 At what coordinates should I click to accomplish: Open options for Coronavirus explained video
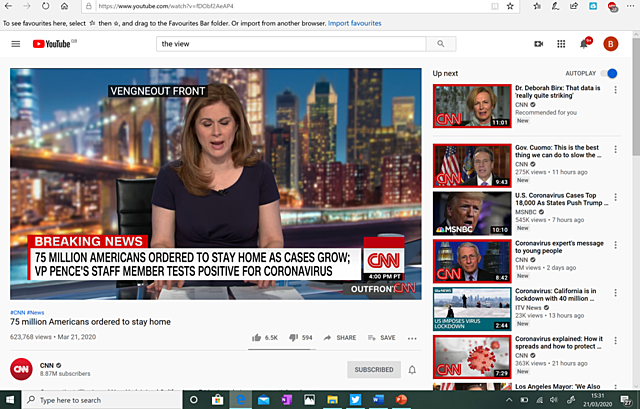click(x=616, y=340)
